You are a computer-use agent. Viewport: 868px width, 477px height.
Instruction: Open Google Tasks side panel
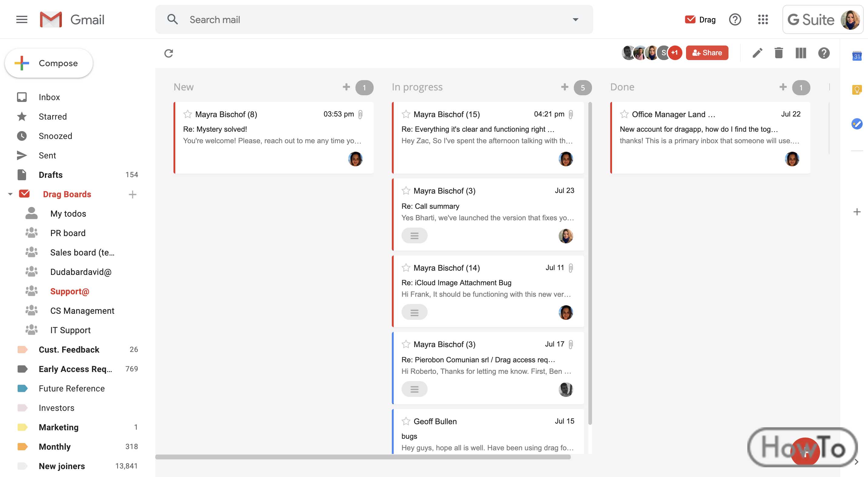point(857,124)
